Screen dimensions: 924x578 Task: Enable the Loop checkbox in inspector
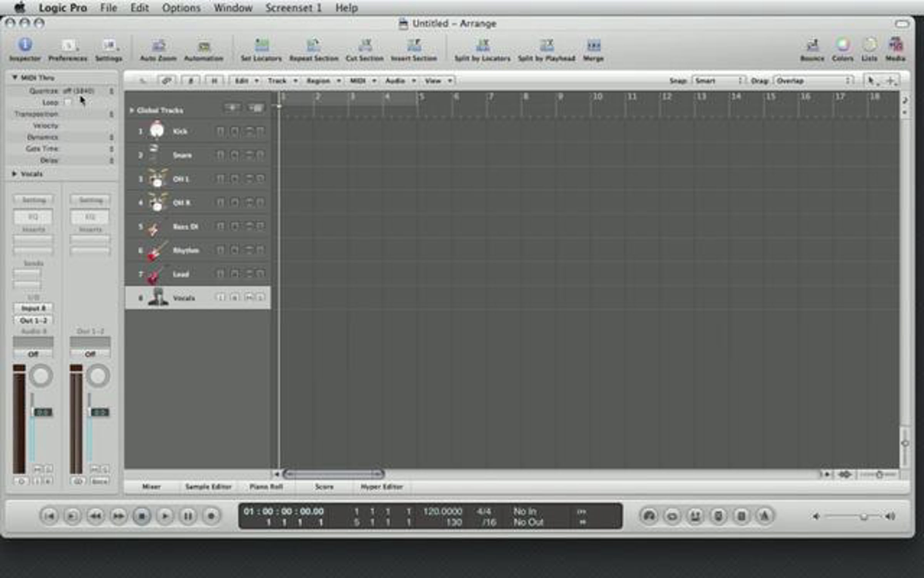(68, 102)
